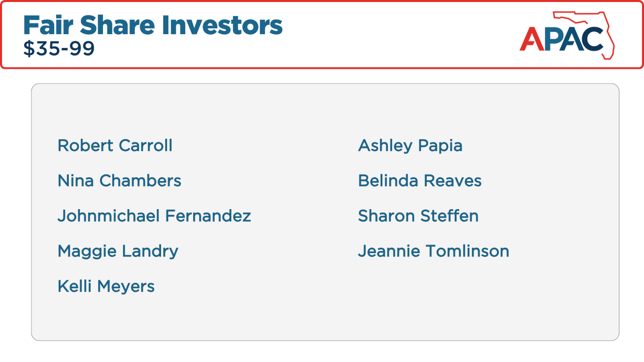
Task: Click the word Share in the heading
Action: 117,25
